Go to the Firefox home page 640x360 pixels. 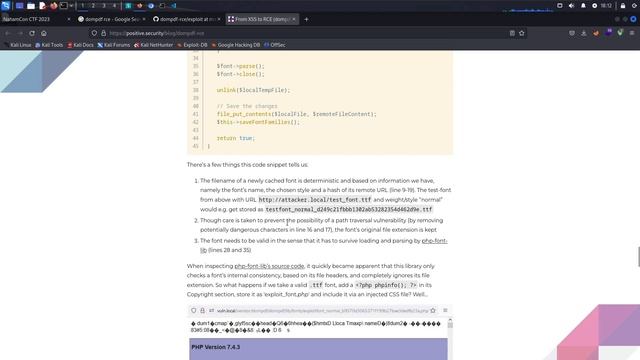point(44,33)
